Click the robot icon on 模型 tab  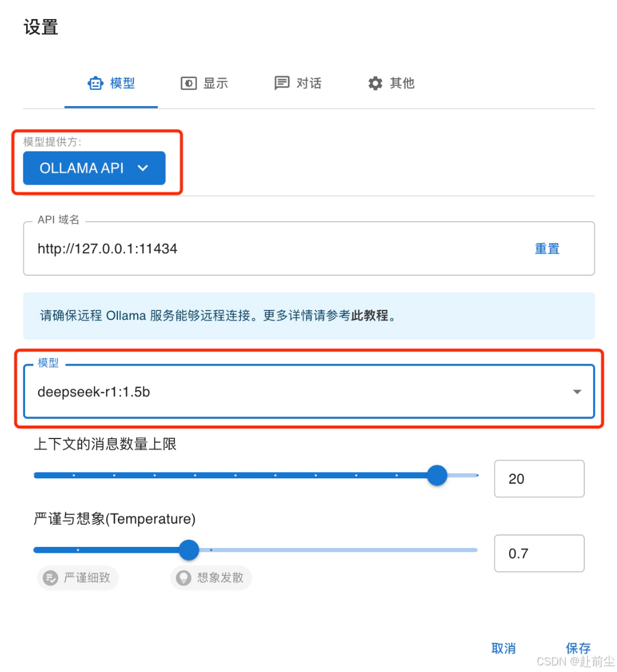(95, 83)
